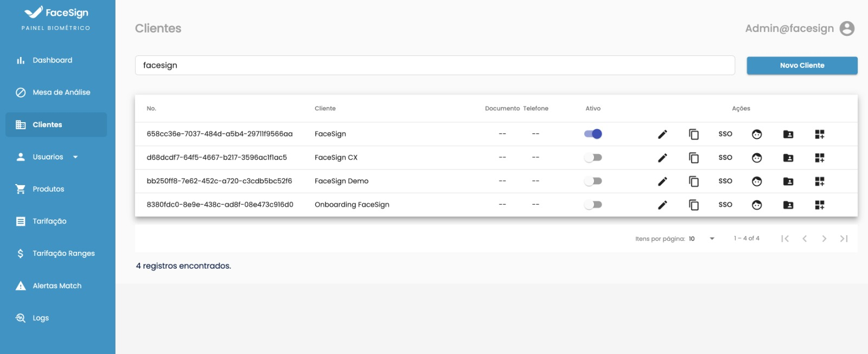Open Alertas Match in the sidebar
Image resolution: width=868 pixels, height=354 pixels.
pyautogui.click(x=57, y=286)
